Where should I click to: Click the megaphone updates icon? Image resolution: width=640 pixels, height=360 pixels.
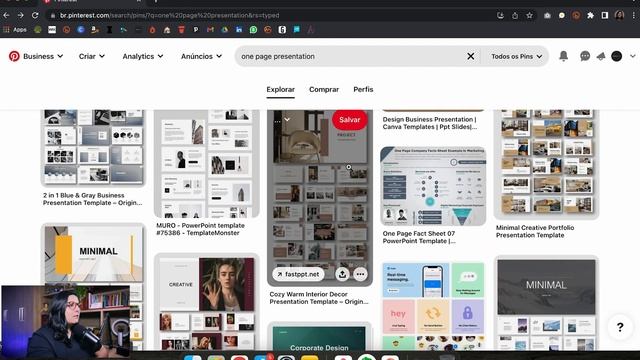point(601,56)
